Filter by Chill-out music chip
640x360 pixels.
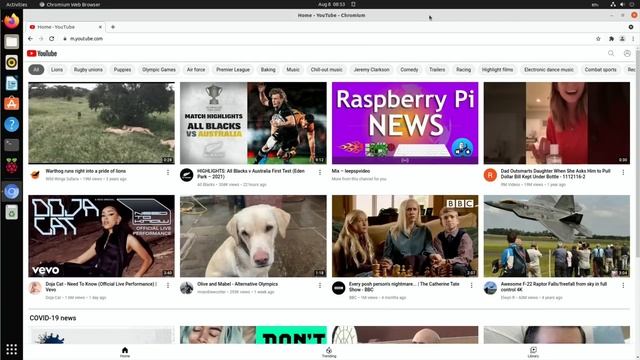(x=327, y=70)
